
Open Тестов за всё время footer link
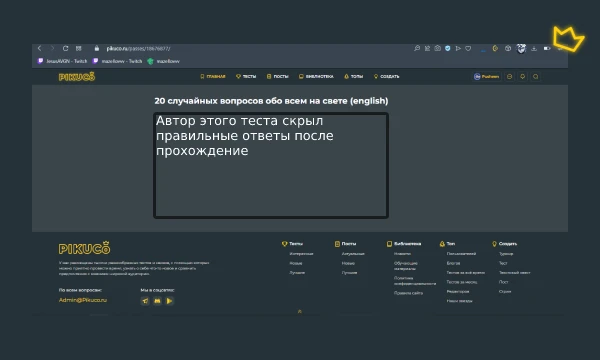[x=466, y=273]
